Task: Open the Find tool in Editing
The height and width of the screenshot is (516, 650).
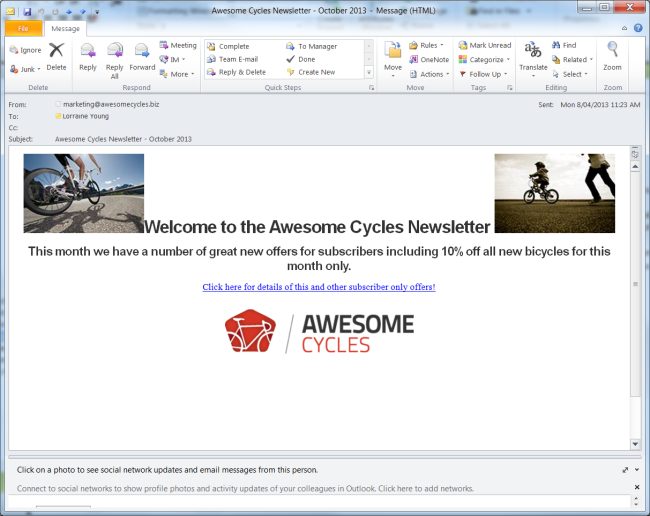Action: (564, 45)
